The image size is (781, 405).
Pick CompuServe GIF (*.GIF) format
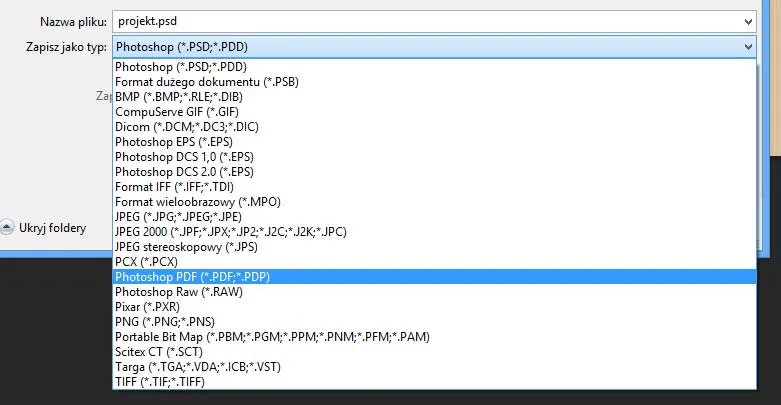point(434,112)
